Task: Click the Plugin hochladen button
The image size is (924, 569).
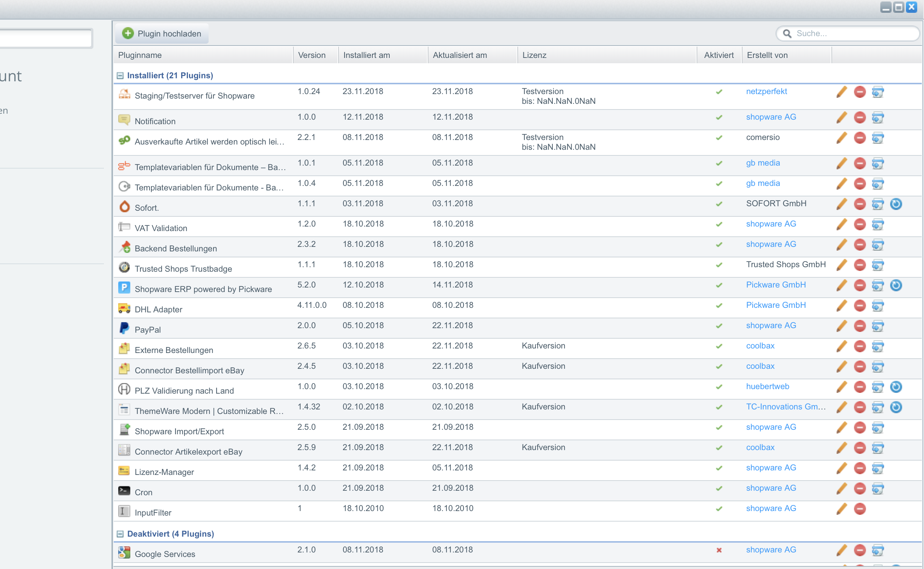Action: (162, 33)
